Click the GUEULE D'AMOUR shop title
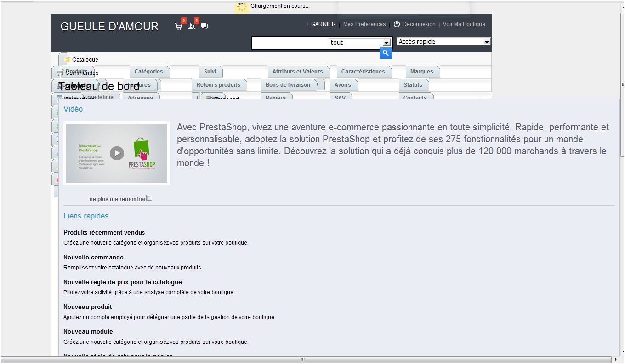Screen dimensions: 625x364 click(109, 27)
